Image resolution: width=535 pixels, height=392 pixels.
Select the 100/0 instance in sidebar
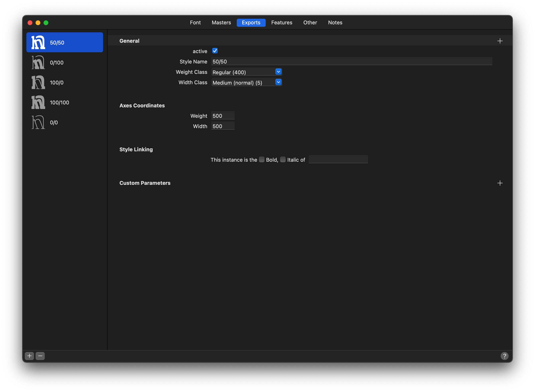(65, 82)
